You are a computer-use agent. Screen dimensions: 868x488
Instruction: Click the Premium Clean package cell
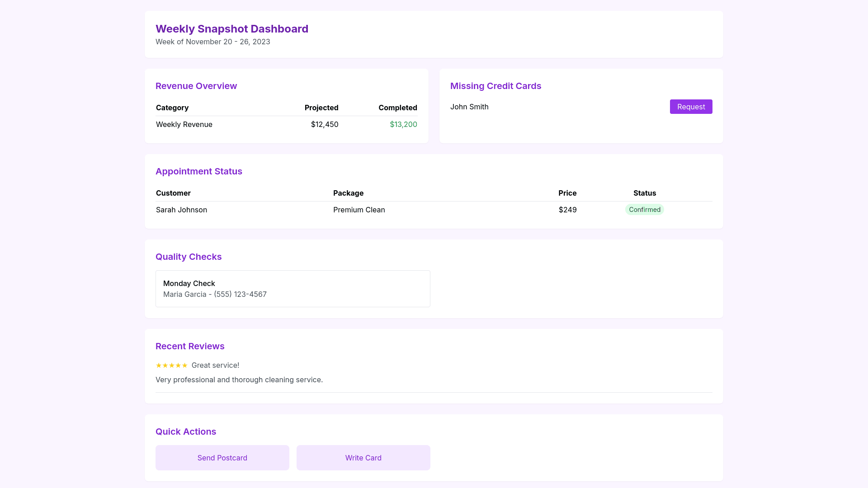tap(359, 210)
